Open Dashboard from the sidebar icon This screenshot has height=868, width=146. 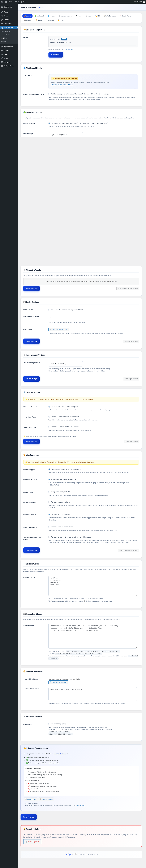pyautogui.click(x=2, y=7)
